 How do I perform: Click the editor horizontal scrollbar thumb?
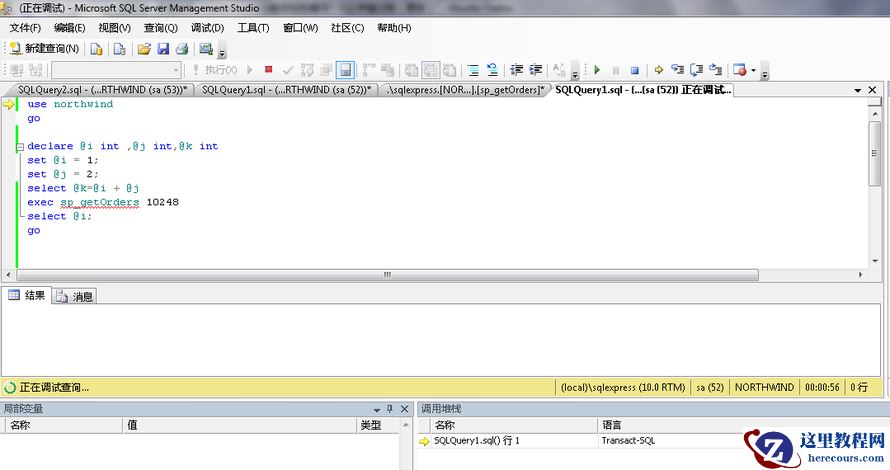(x=387, y=275)
